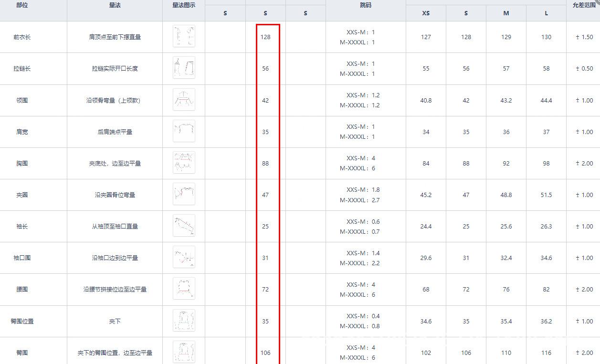The height and width of the screenshot is (364, 600).
Task: Open the 前衣长 measurement diagram thumbnail
Action: tap(184, 37)
